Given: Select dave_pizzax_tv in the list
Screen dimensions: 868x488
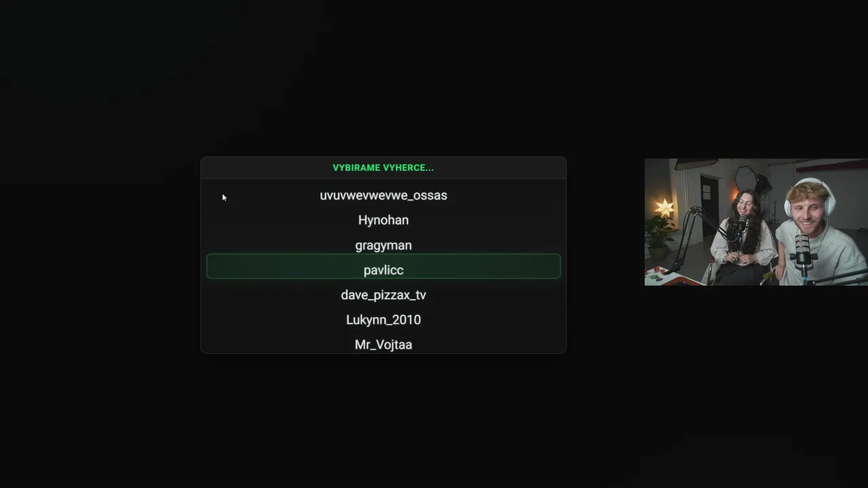Looking at the screenshot, I should (383, 295).
